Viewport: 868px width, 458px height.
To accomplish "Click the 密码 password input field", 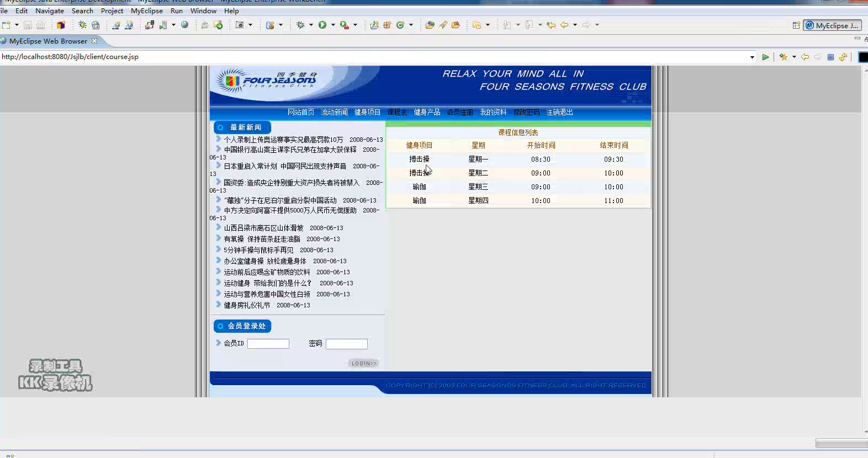I will point(347,344).
